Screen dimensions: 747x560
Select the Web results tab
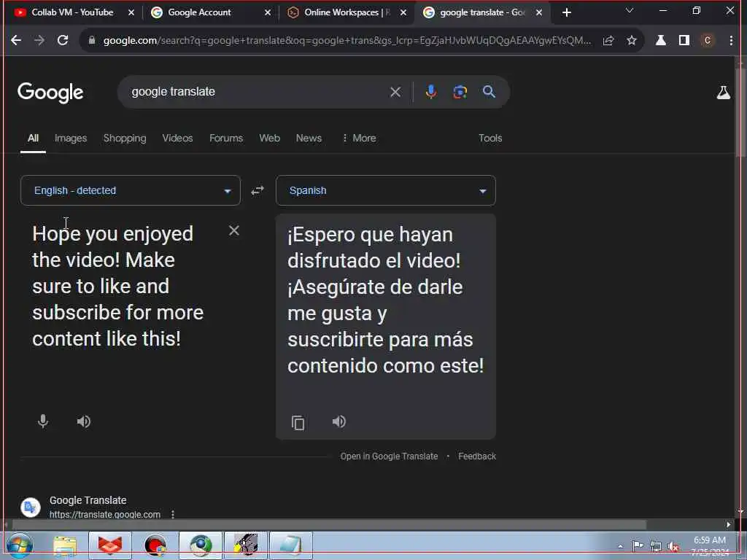270,138
